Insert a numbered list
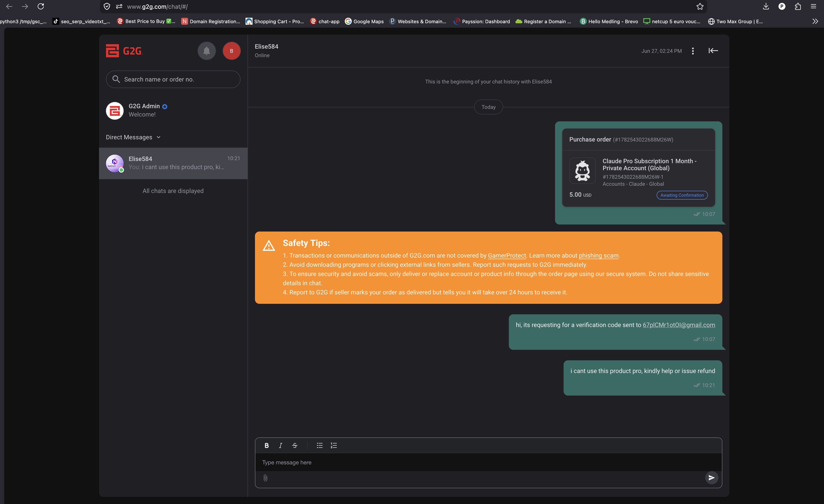Viewport: 824px width, 504px height. (334, 446)
